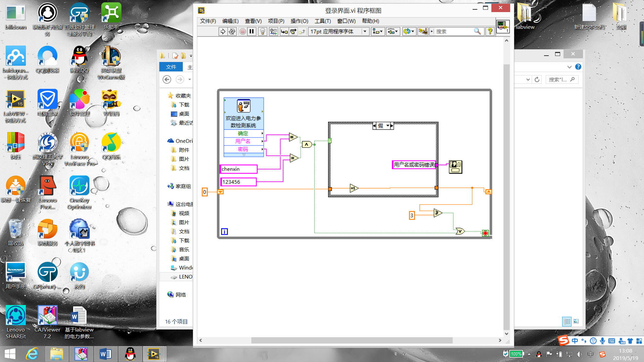The image size is (644, 362).
Task: Click the 文件 tab in Explorer
Action: (x=171, y=67)
